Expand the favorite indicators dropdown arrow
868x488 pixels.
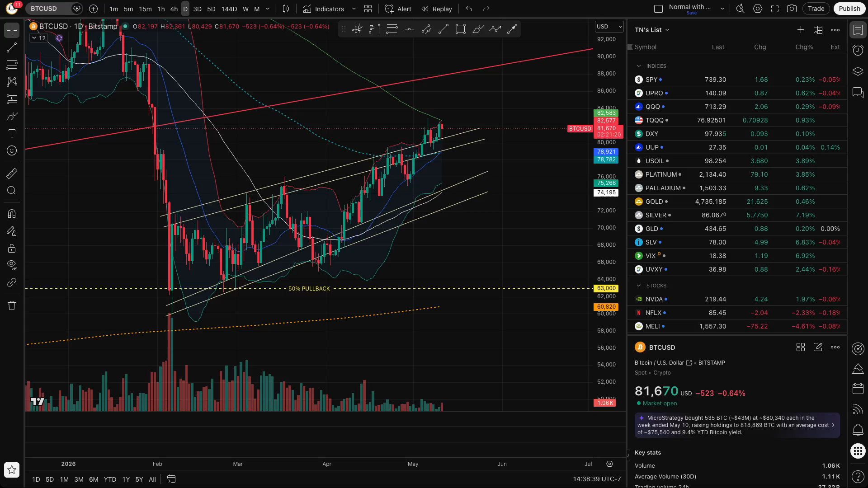click(x=354, y=9)
